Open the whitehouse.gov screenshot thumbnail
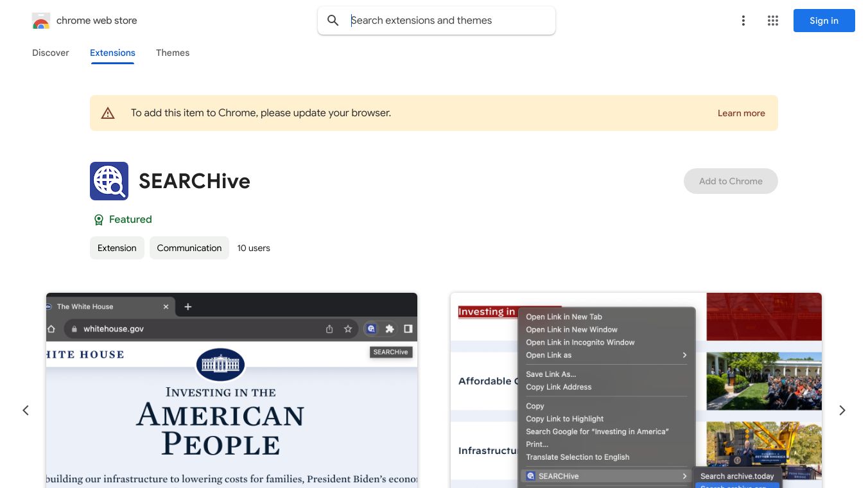868x488 pixels. pos(232,390)
